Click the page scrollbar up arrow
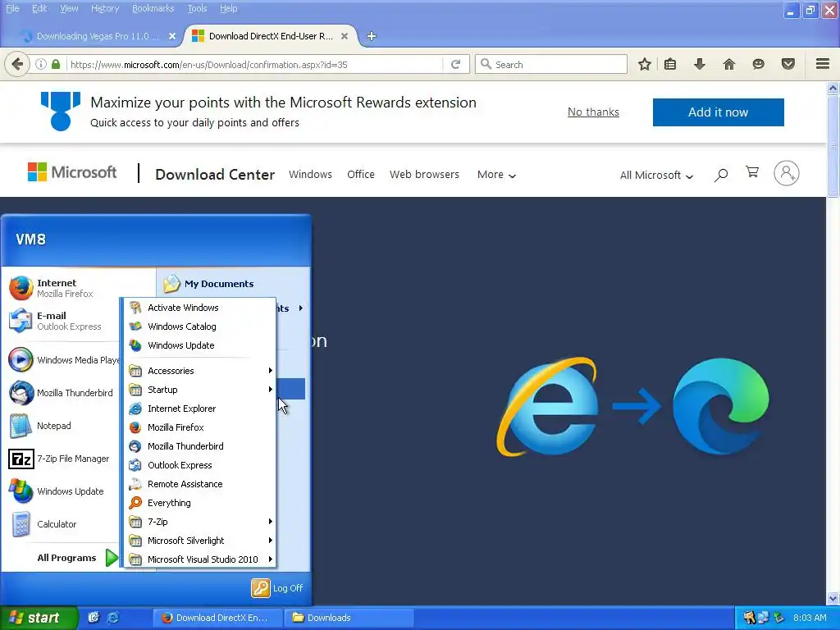 point(833,87)
